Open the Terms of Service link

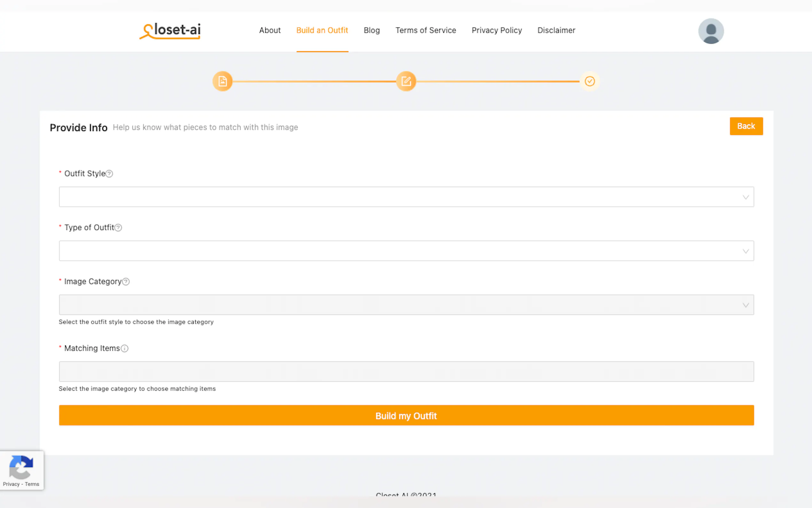[x=425, y=30]
